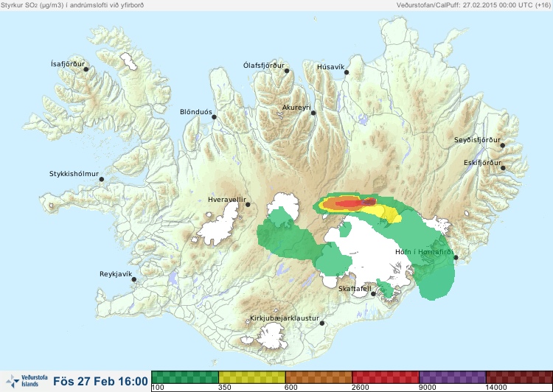This screenshot has height=392, width=553.
Task: Select the red 2600 legend swatch
Action: (x=386, y=377)
